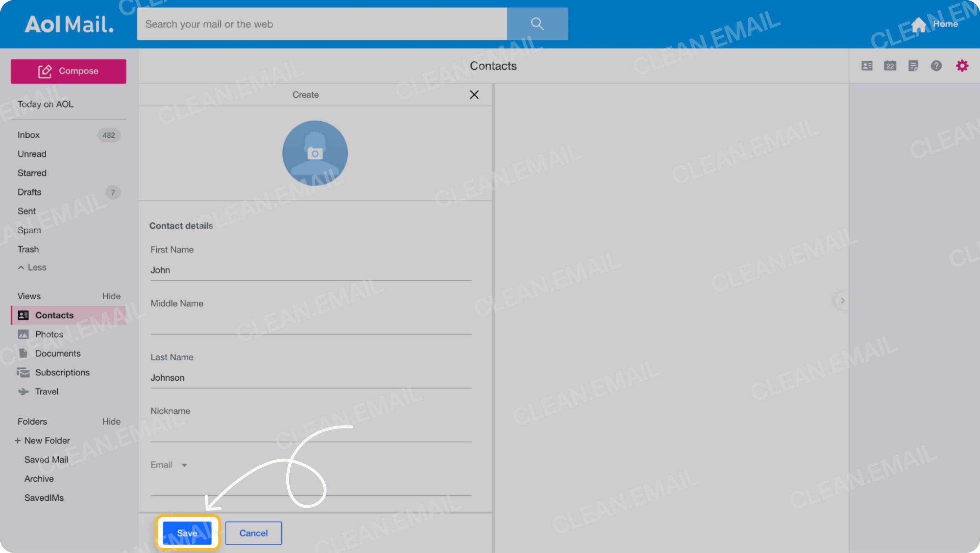
Task: Collapse the folder list via Less
Action: pos(32,267)
